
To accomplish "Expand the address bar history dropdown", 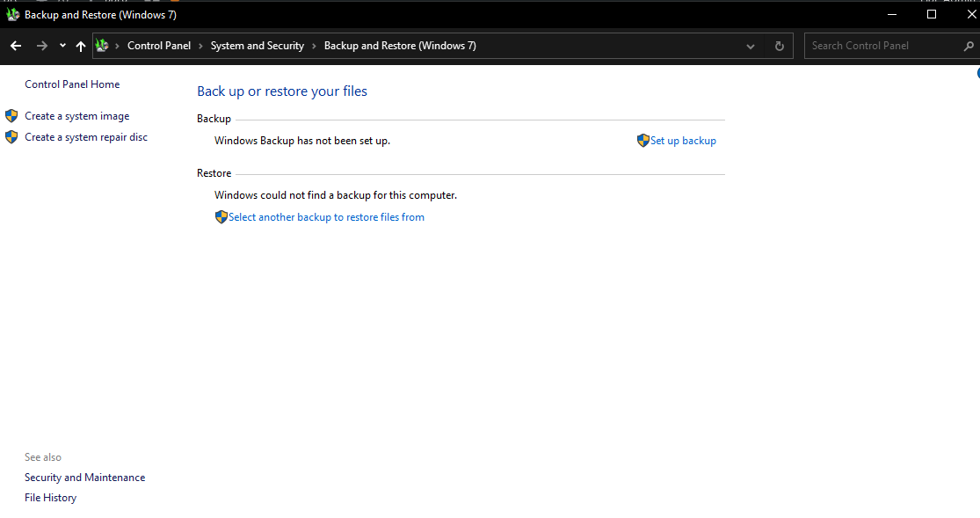I will tap(751, 47).
